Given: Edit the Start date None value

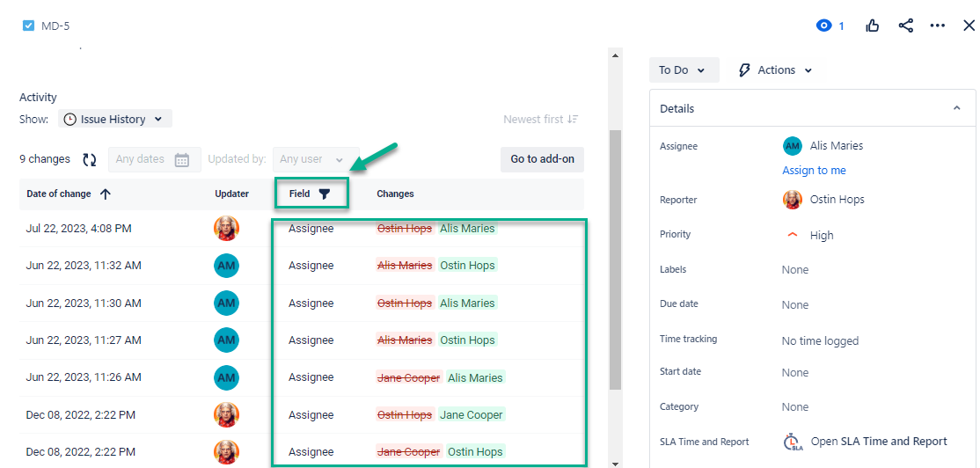Looking at the screenshot, I should (795, 372).
